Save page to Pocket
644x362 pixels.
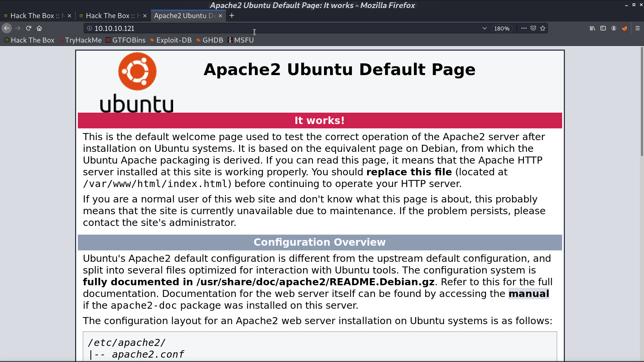coord(533,28)
